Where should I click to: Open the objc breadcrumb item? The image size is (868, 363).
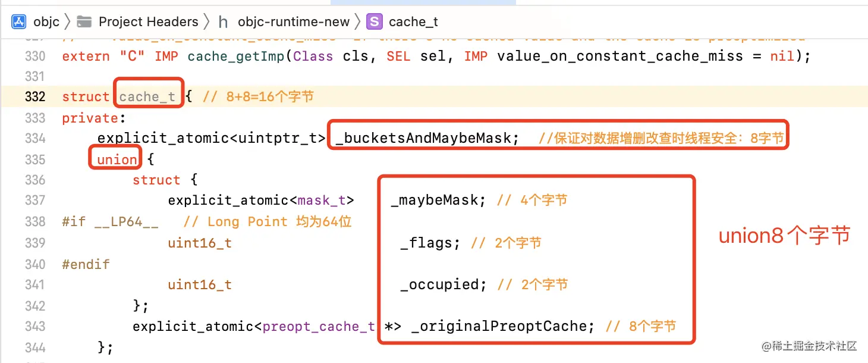[46, 22]
